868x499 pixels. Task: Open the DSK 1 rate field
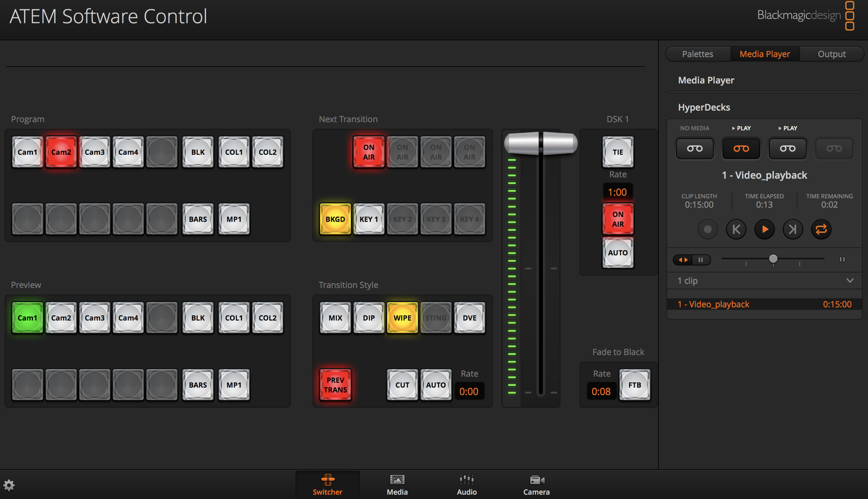pyautogui.click(x=617, y=191)
